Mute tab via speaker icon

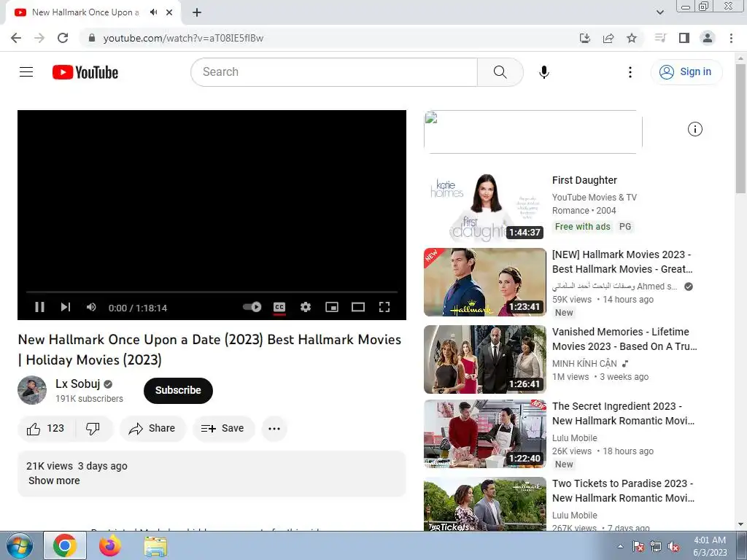click(x=153, y=12)
